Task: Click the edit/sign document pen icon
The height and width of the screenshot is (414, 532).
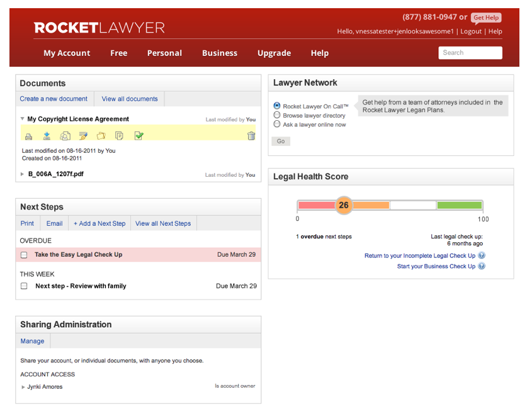Action: 83,136
